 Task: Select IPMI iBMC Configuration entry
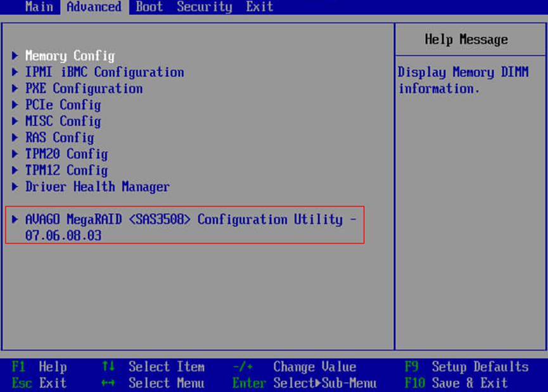click(105, 72)
